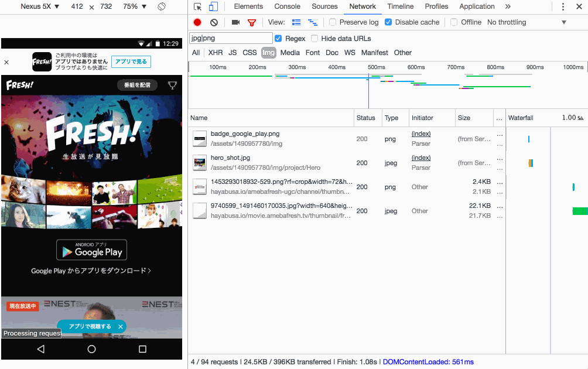The width and height of the screenshot is (588, 369).
Task: Expand more DevTools tabs chevron
Action: tap(508, 6)
